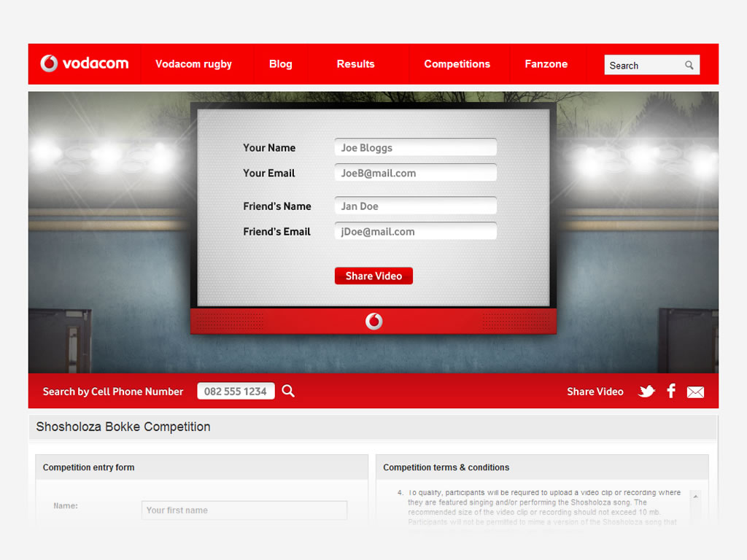Click the entry form first name field
The image size is (747, 560).
(x=244, y=510)
